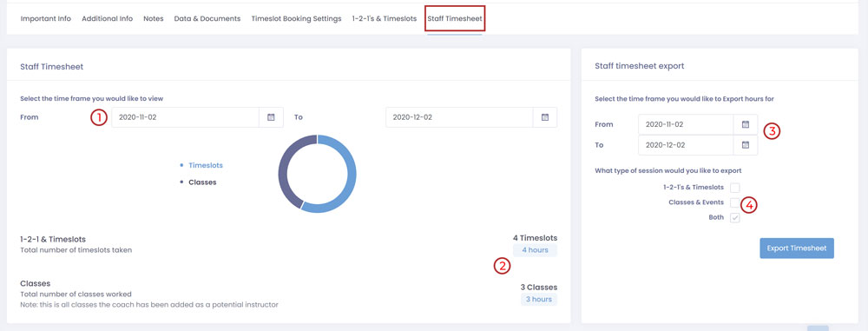Click the timesheet To date field
868x331 pixels.
(x=459, y=117)
